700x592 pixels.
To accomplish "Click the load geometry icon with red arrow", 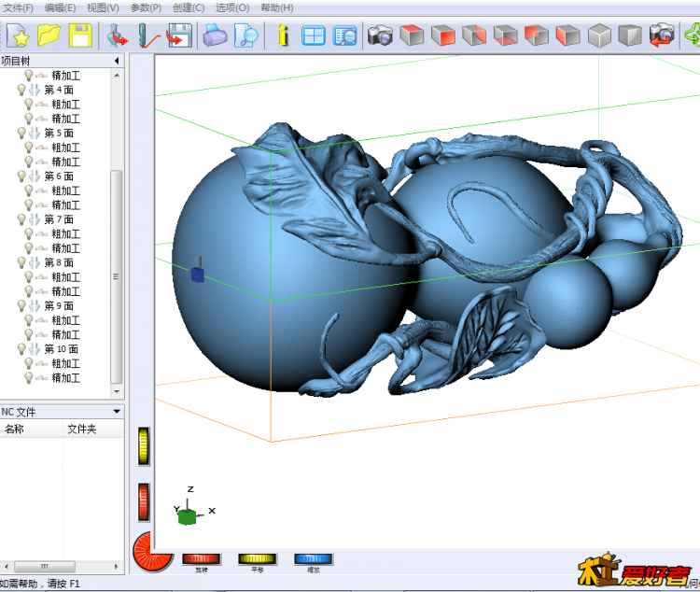I will coord(118,35).
